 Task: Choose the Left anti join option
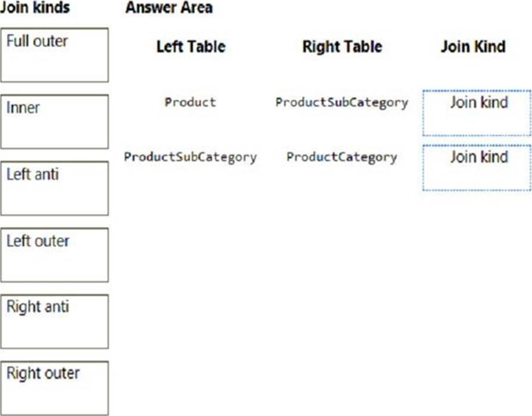click(x=55, y=188)
